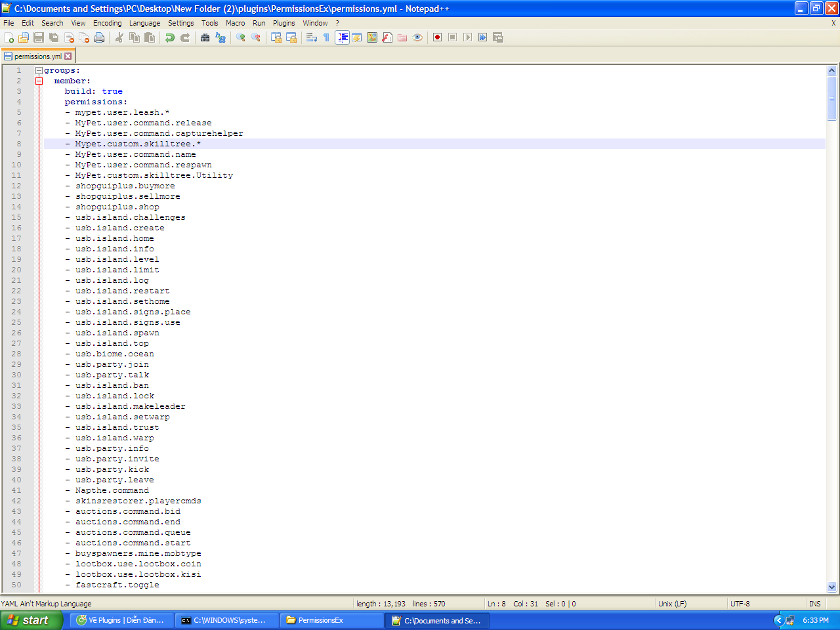
Task: Click UTF-8 encoding in status bar
Action: coord(740,604)
